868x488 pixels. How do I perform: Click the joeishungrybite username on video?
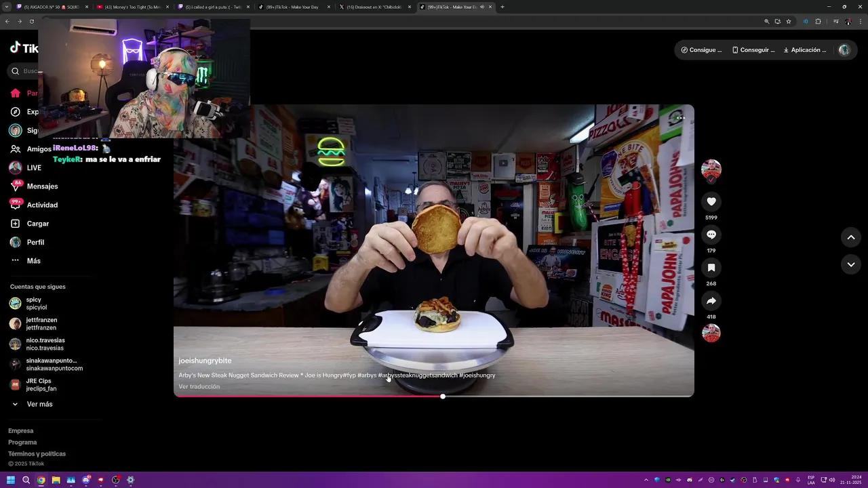coord(205,361)
